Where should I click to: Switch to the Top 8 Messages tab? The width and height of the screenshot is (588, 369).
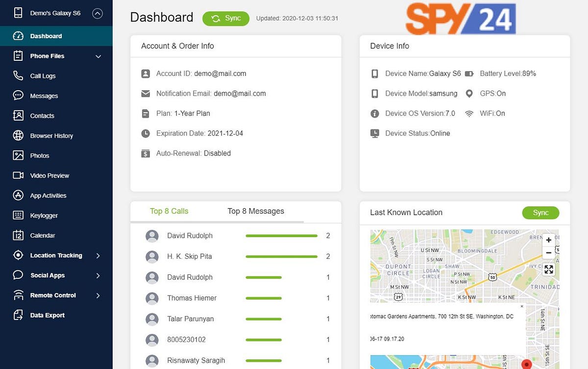[255, 211]
